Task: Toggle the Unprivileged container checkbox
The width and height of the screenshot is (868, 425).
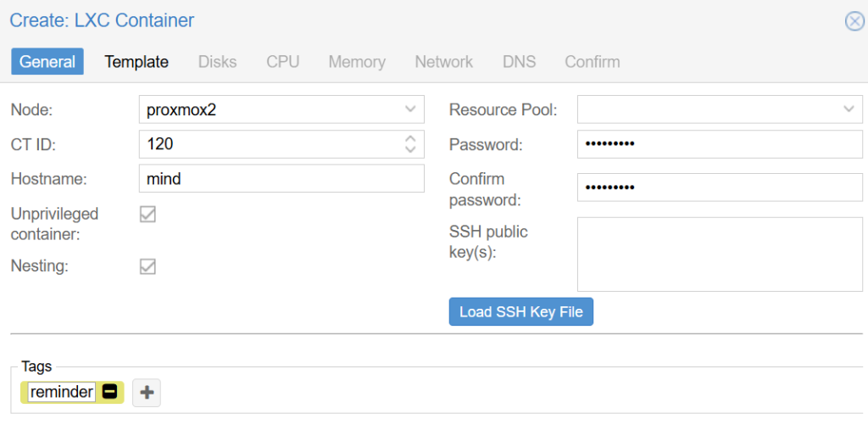Action: (x=147, y=215)
